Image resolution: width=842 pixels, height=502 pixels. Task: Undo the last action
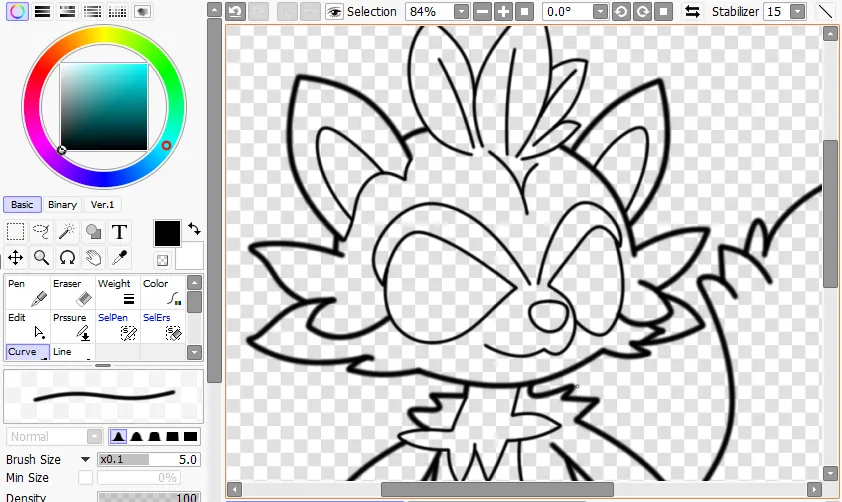coord(235,11)
